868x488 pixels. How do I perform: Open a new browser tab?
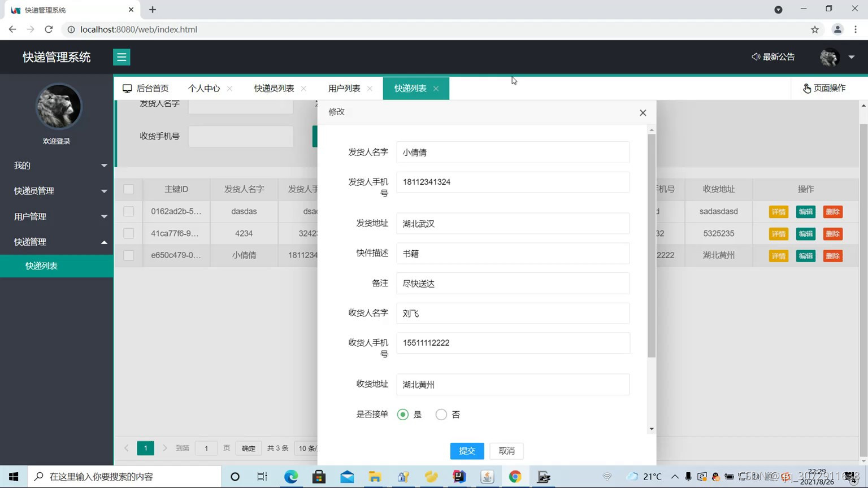[153, 10]
